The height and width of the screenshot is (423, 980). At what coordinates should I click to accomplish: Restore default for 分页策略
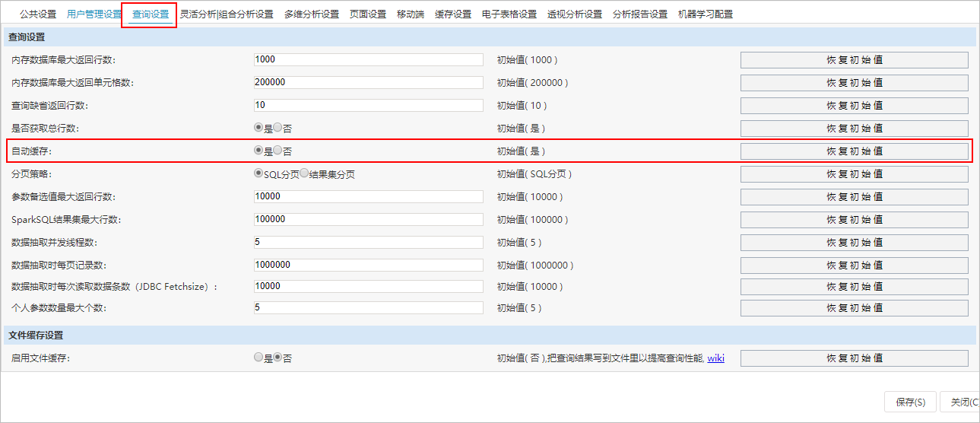tap(855, 174)
